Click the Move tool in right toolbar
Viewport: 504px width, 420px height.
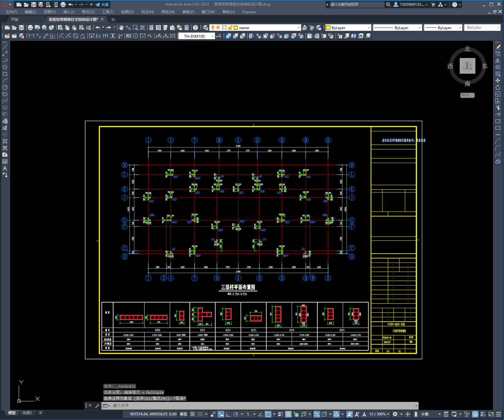(498, 81)
